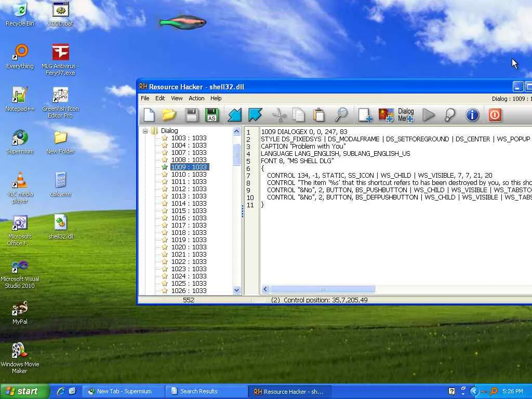Collapse the Dialog tree folder
Image resolution: width=532 pixels, height=399 pixels.
click(145, 131)
